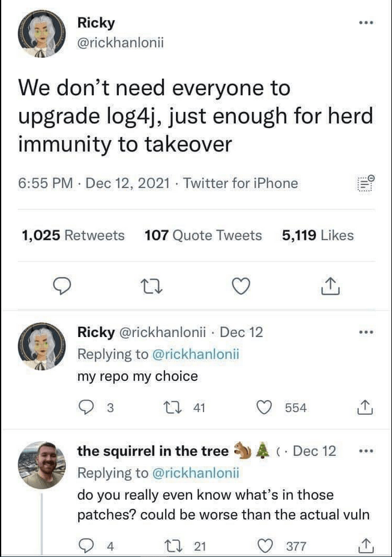View the 1,025 Retweets list

pyautogui.click(x=73, y=236)
